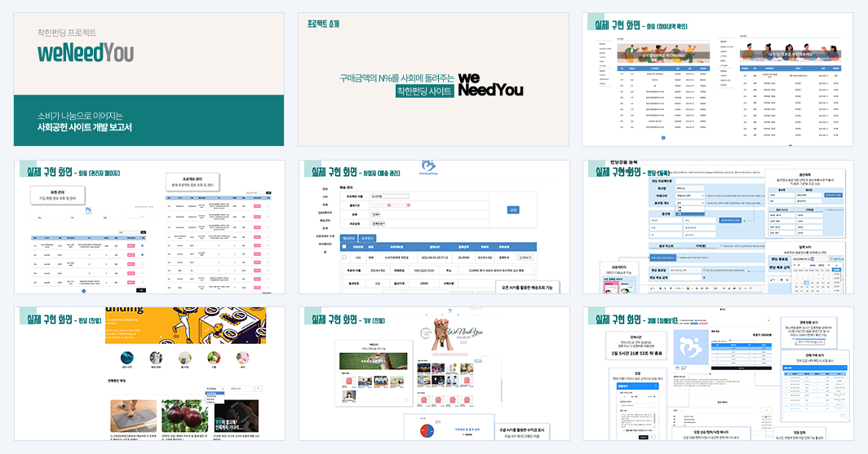The image size is (868, 454).
Task: Click the yellow illustrated banner in funding slide
Action: 185,326
